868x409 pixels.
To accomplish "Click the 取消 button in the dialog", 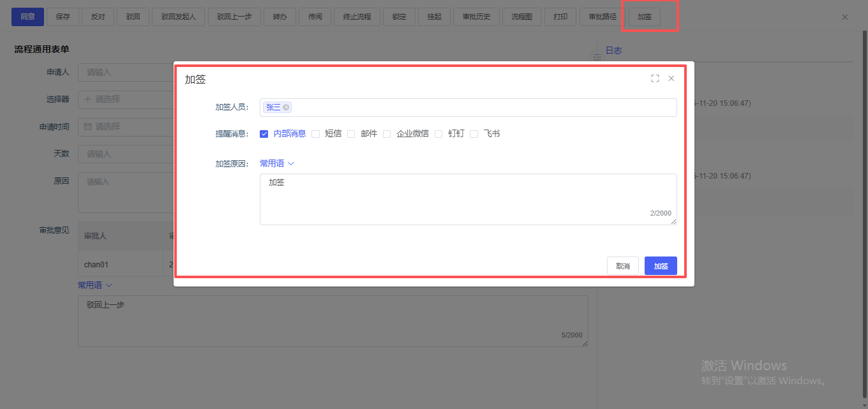I will coord(622,266).
